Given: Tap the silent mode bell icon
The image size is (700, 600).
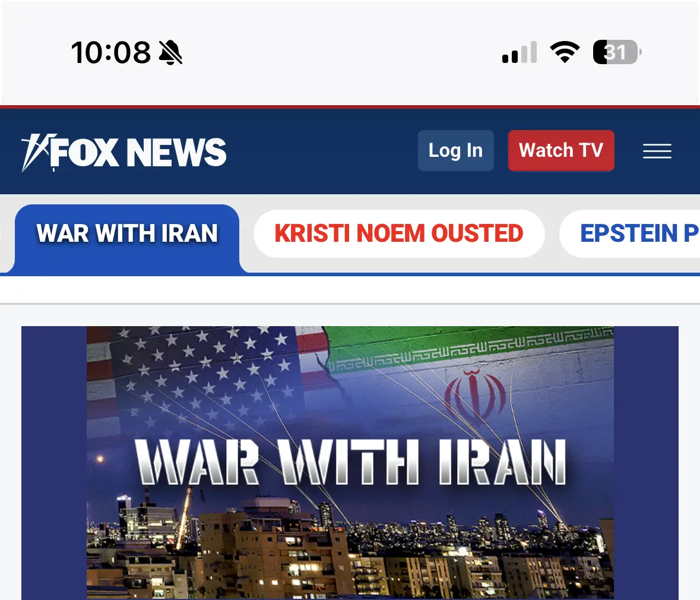Looking at the screenshot, I should point(170,52).
